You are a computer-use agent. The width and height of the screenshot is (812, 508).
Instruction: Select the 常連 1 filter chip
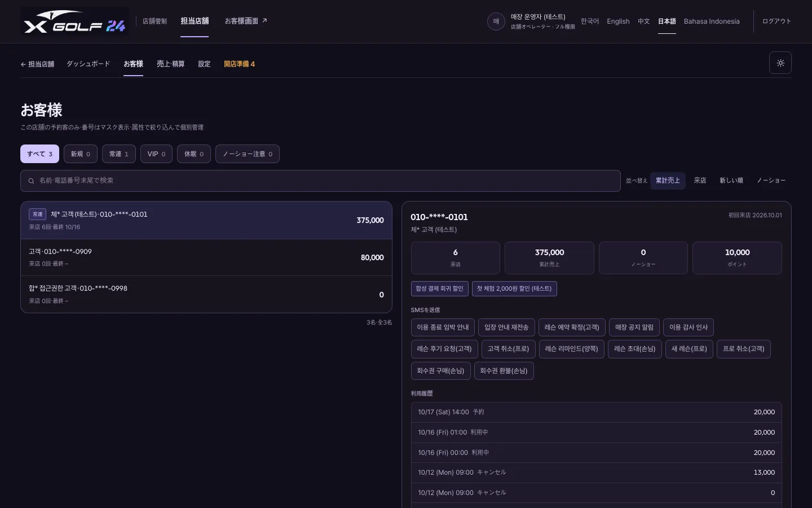click(119, 154)
